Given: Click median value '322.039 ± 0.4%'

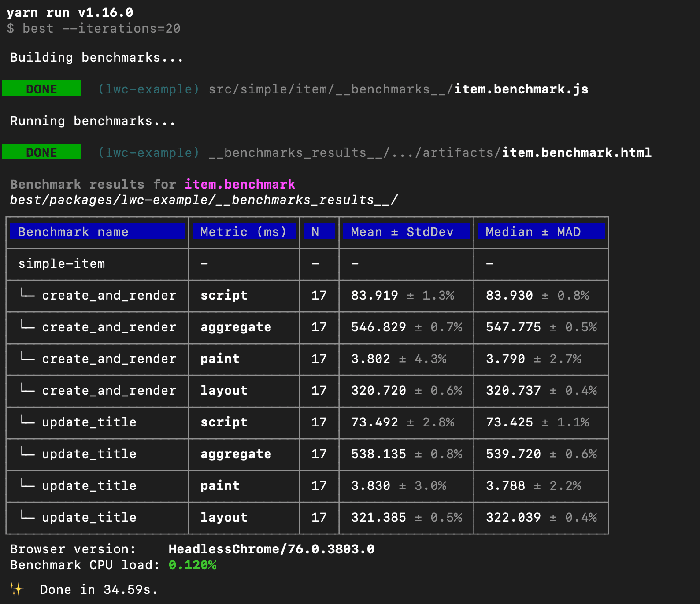Looking at the screenshot, I should [x=541, y=517].
